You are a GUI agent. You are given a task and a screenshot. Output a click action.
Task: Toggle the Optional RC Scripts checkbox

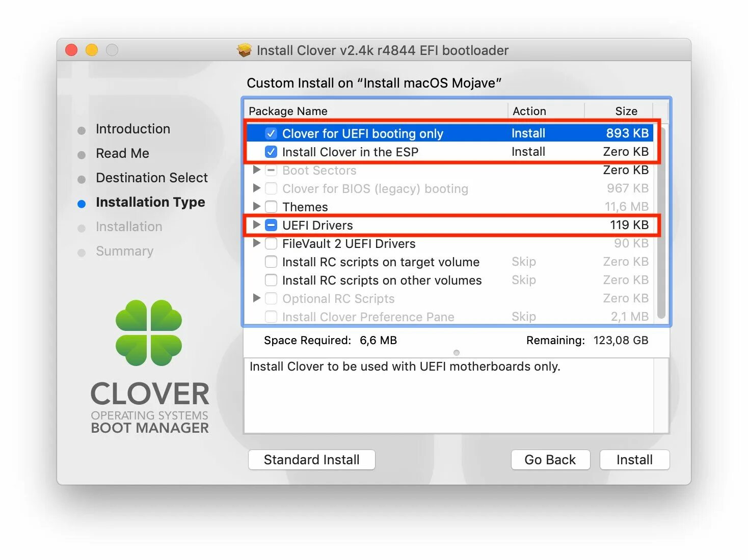coord(271,298)
